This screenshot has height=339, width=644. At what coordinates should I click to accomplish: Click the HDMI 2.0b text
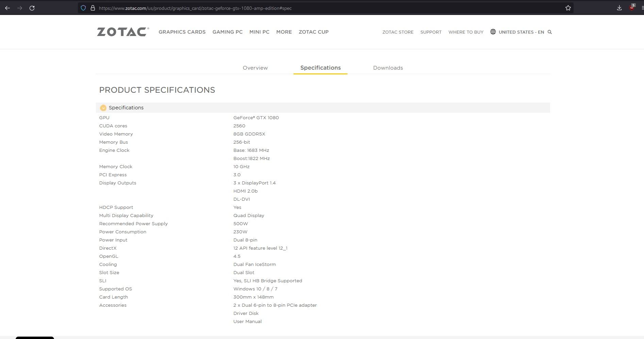point(245,191)
